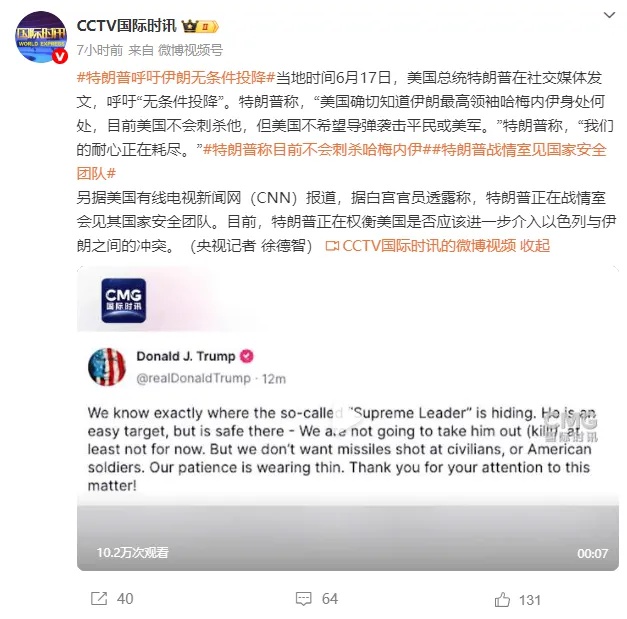The height and width of the screenshot is (619, 627).
Task: Click Donald J. Trump's avatar in video
Action: coord(107,367)
